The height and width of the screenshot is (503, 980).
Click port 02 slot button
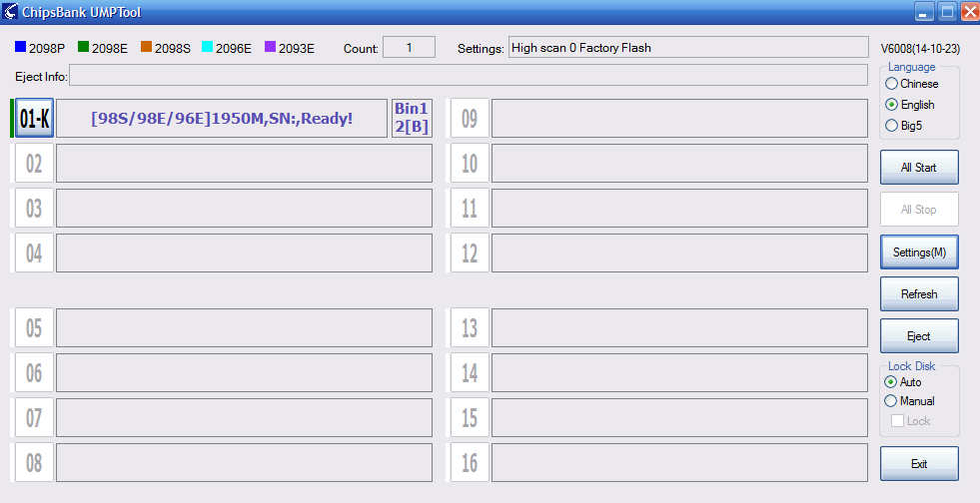pos(34,164)
